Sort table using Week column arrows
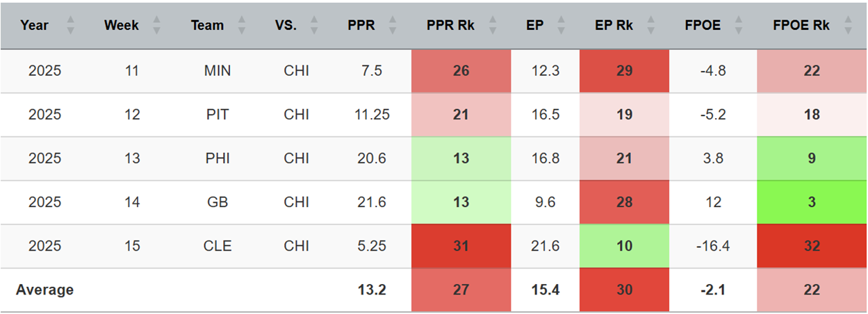This screenshot has width=868, height=314. [156, 26]
